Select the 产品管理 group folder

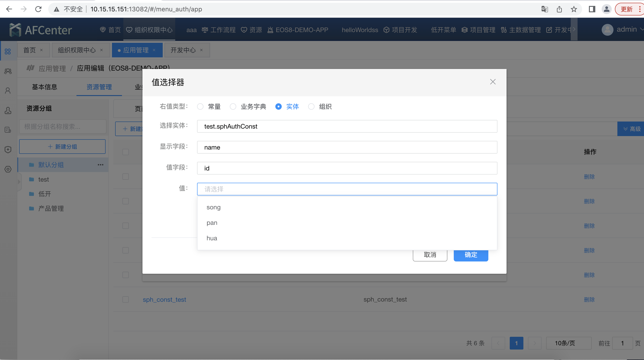click(x=51, y=208)
